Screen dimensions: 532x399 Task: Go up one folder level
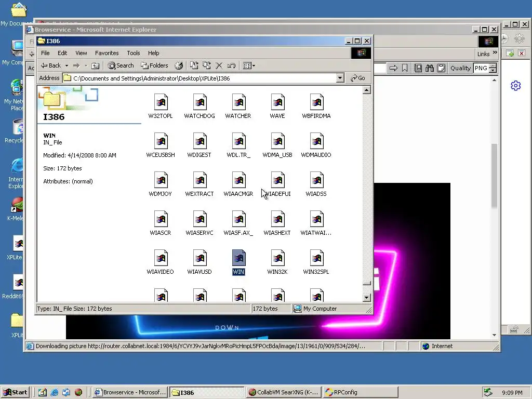click(96, 65)
